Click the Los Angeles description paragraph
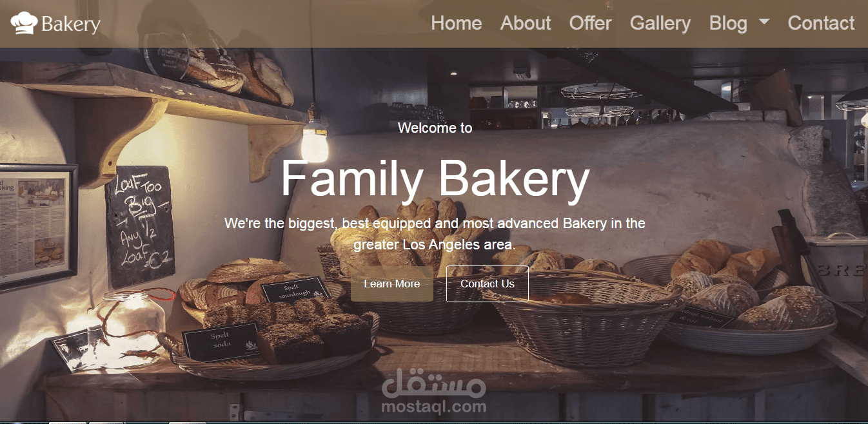This screenshot has width=868, height=424. tap(435, 234)
